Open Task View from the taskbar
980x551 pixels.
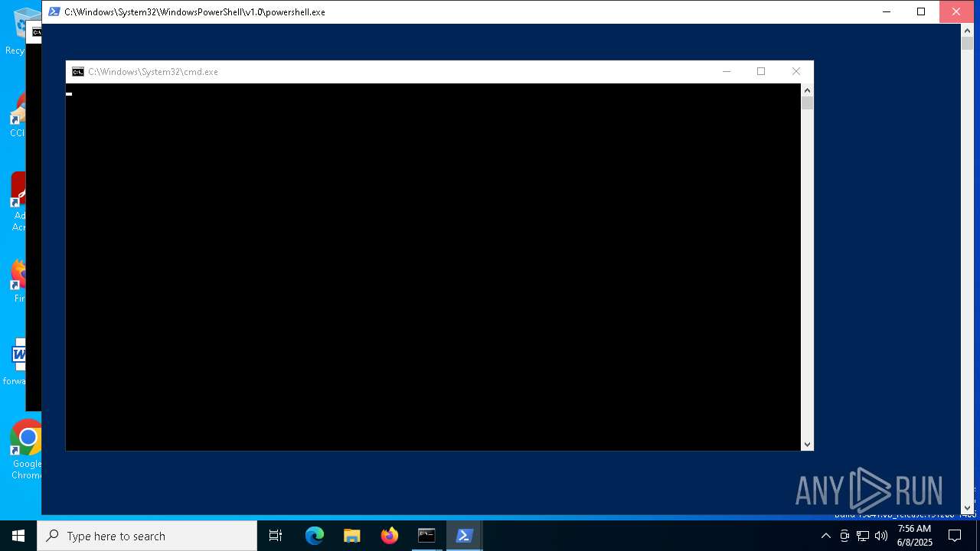pos(276,536)
